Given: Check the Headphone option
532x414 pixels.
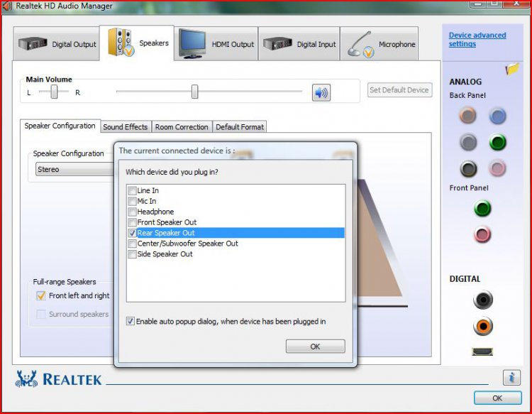Looking at the screenshot, I should click(x=133, y=212).
